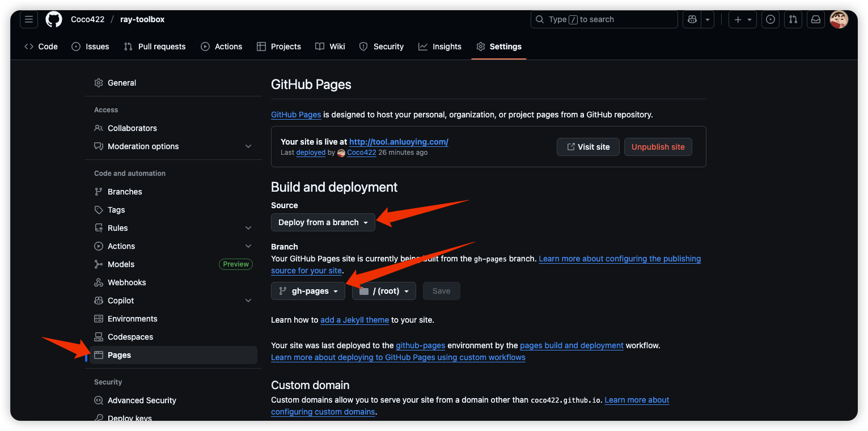Click the user profile avatar
This screenshot has height=431, width=868.
pos(839,19)
